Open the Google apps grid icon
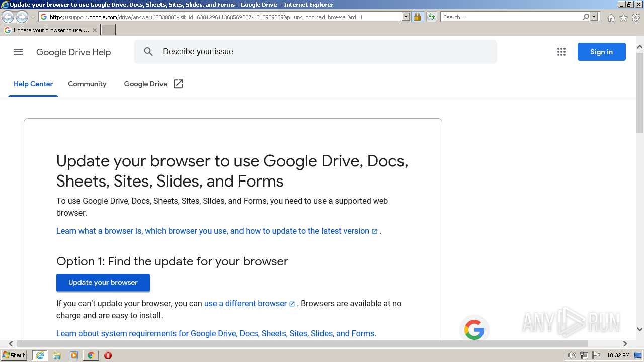The width and height of the screenshot is (644, 362). coord(561,52)
